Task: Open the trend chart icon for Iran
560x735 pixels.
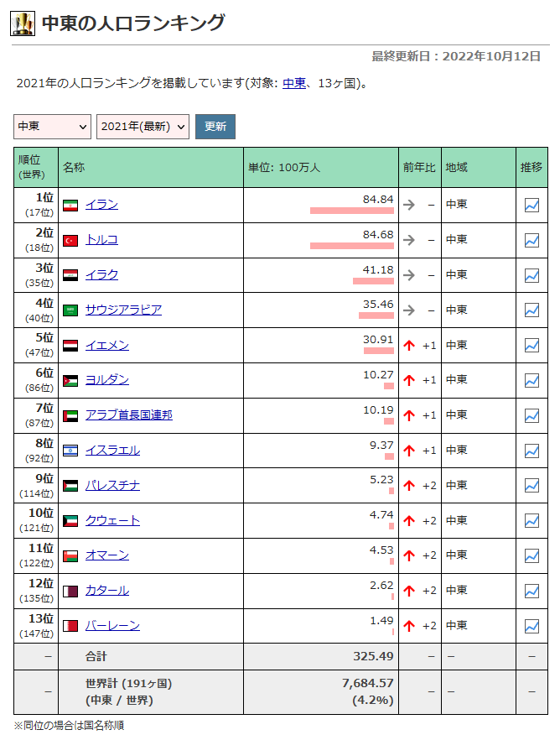Action: (531, 206)
